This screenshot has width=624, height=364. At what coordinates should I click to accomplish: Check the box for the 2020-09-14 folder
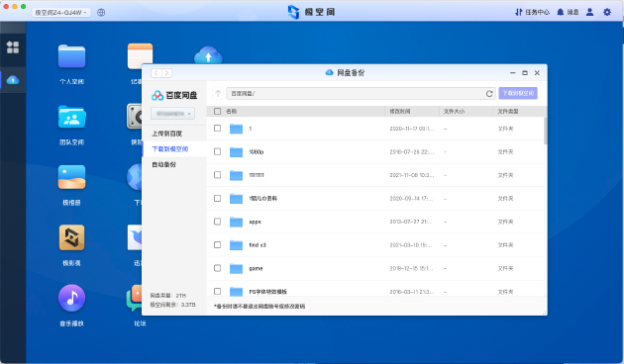coord(217,198)
